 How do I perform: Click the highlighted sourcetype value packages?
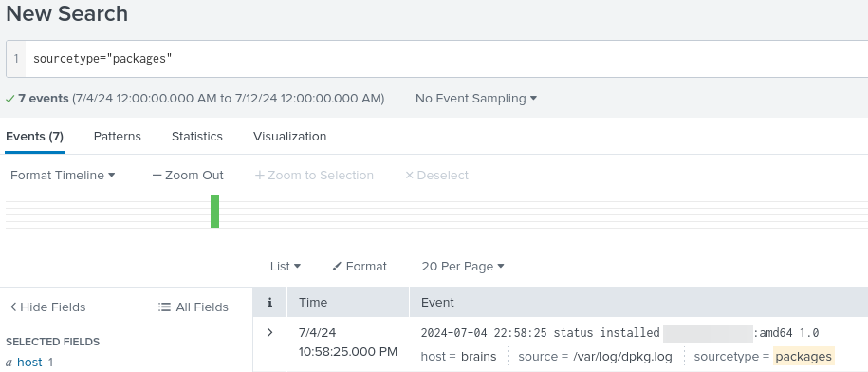pyautogui.click(x=803, y=357)
